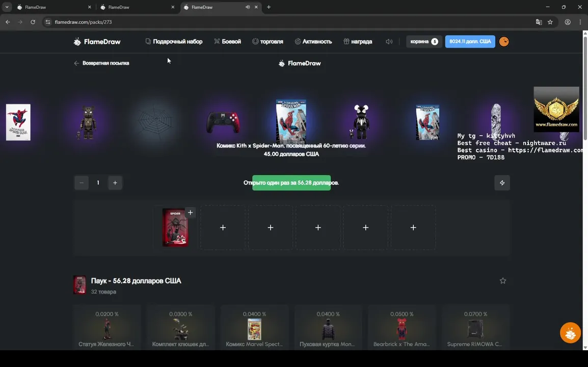
Task: Switch to the first FlameDraw browser tab
Action: (54, 7)
